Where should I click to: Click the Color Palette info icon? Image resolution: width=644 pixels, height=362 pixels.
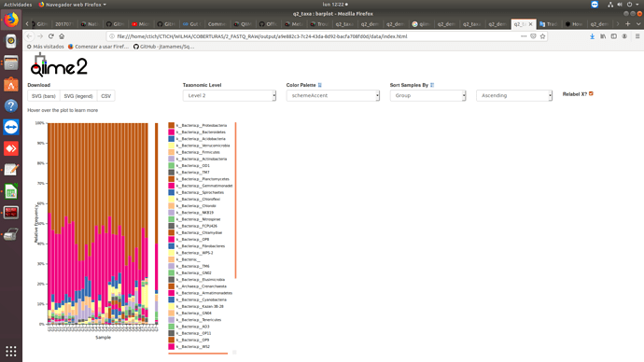320,85
